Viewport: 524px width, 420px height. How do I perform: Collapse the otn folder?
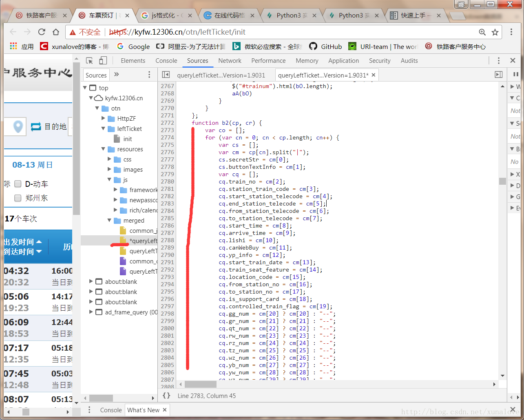point(97,108)
